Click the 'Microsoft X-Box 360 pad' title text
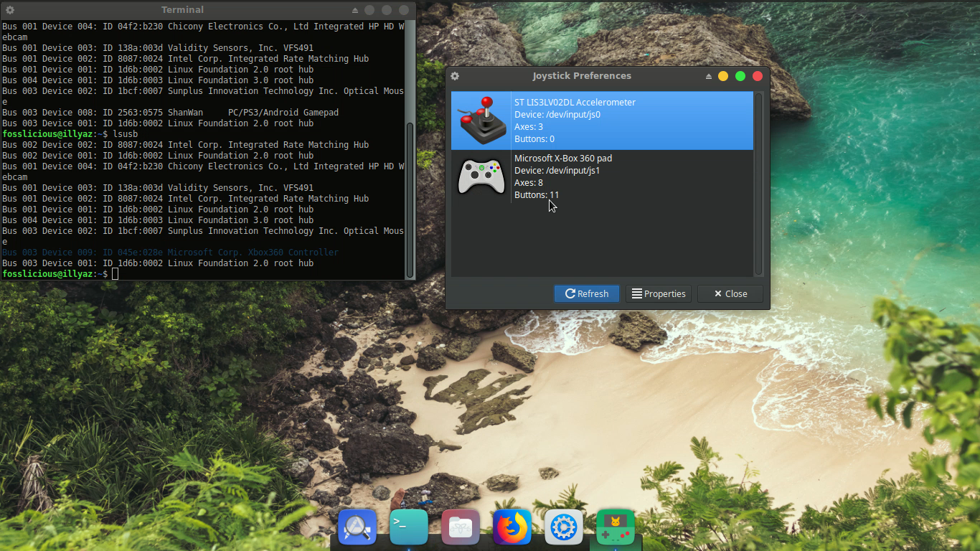 click(x=563, y=159)
